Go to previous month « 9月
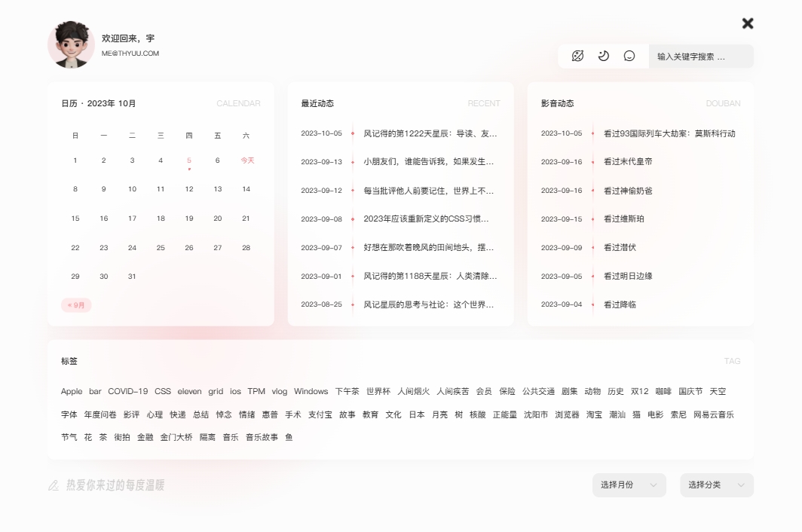802x532 pixels. (x=76, y=305)
